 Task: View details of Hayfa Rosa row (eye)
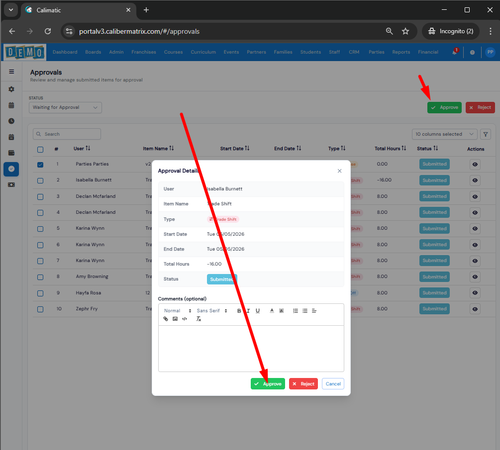click(x=475, y=293)
